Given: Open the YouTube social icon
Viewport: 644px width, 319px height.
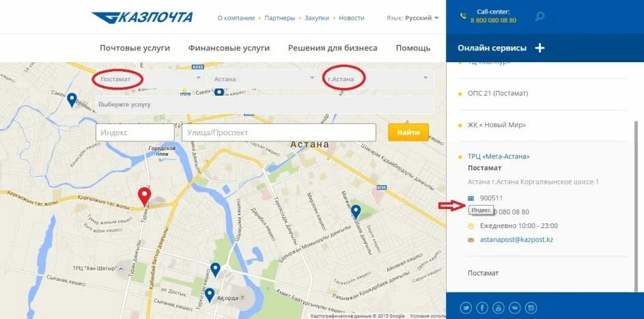Looking at the screenshot, I should (499, 307).
